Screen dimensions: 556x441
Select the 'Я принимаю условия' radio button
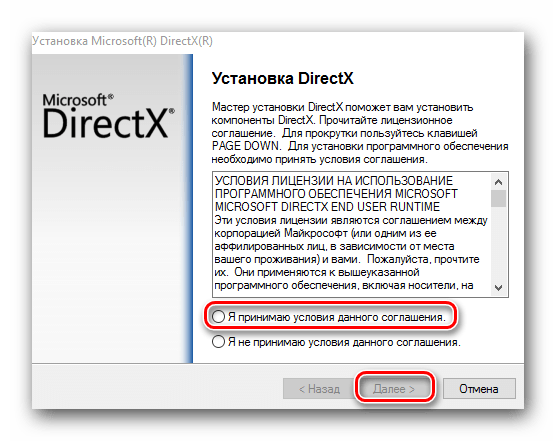(x=218, y=317)
